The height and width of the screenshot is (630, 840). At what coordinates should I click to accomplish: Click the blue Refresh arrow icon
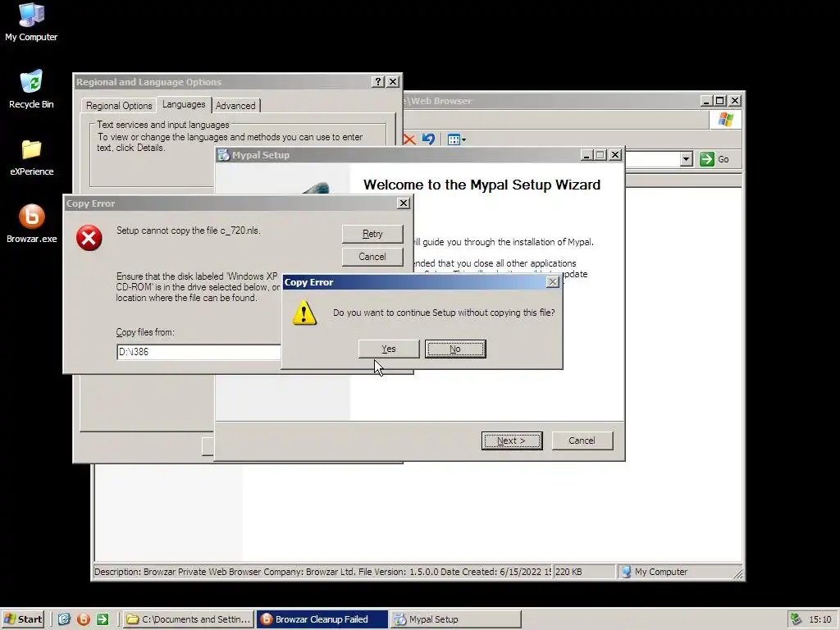(x=428, y=139)
